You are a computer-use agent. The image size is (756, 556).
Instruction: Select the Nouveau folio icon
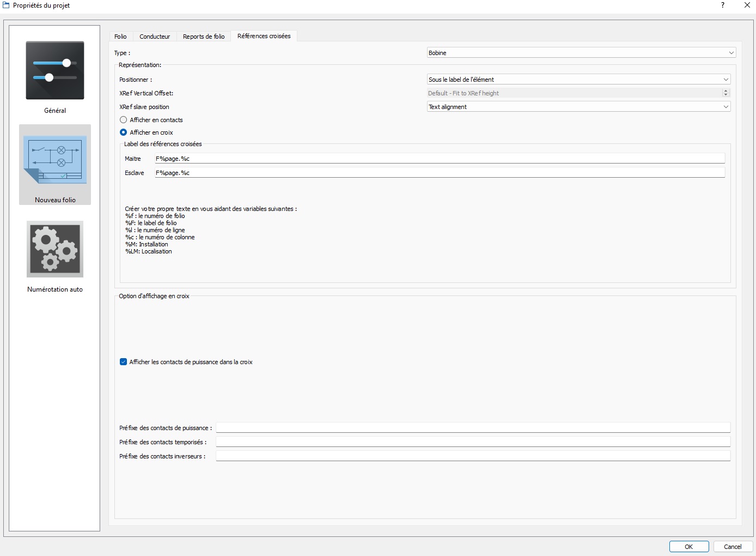click(x=55, y=159)
